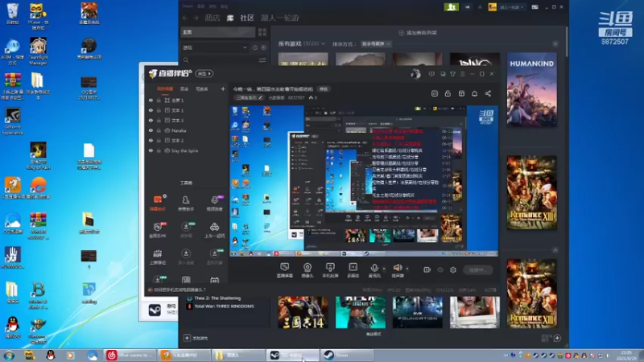Click 添加新陈列架 in Steam library
This screenshot has height=362, width=644.
[x=418, y=33]
